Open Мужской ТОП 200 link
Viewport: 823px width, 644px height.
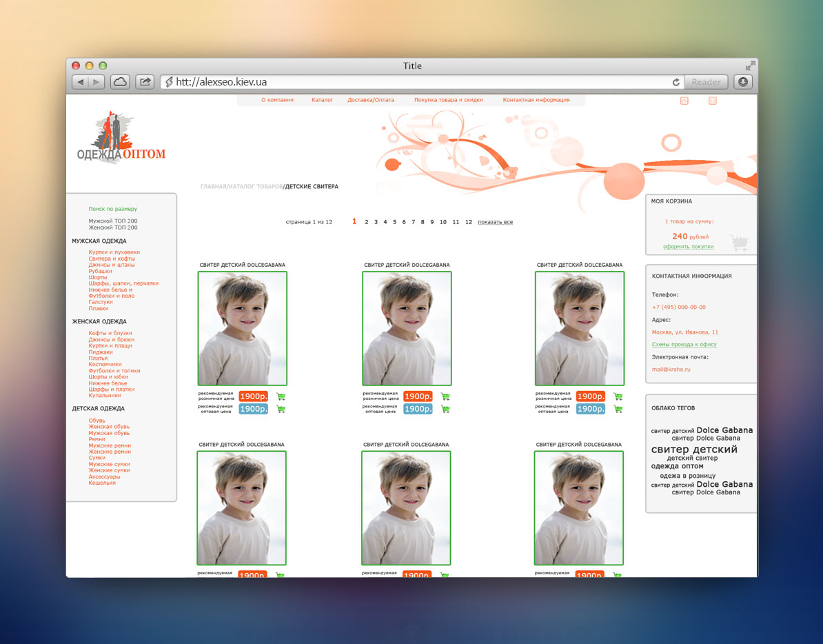click(x=113, y=221)
